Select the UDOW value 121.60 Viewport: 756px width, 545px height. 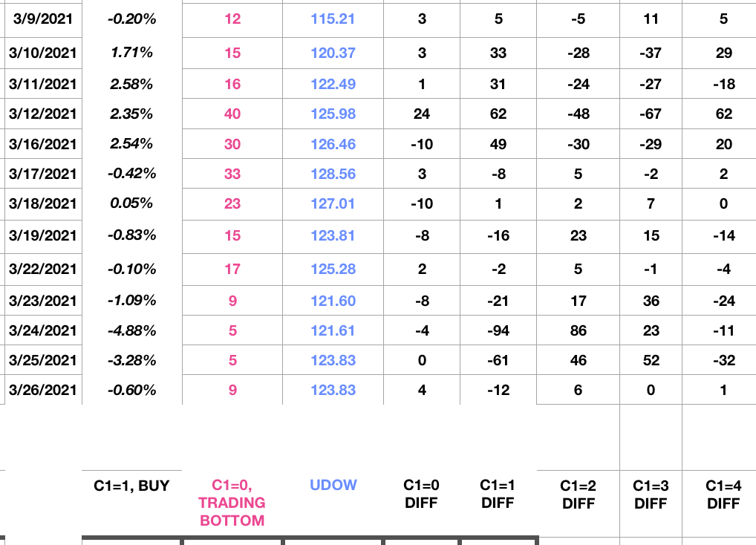coord(333,301)
